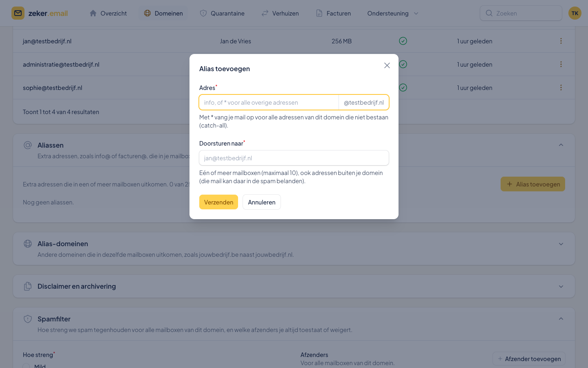The image size is (588, 368).
Task: Navigate to Quarantaine
Action: [222, 13]
